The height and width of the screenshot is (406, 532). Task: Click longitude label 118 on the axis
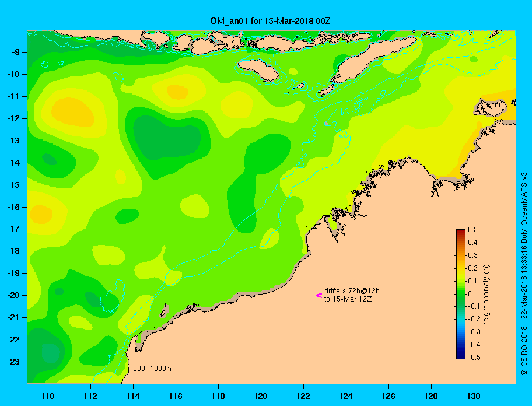(218, 396)
